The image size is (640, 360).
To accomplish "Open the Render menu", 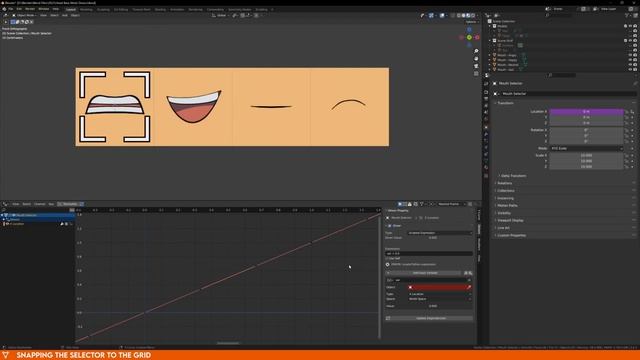I will point(30,9).
